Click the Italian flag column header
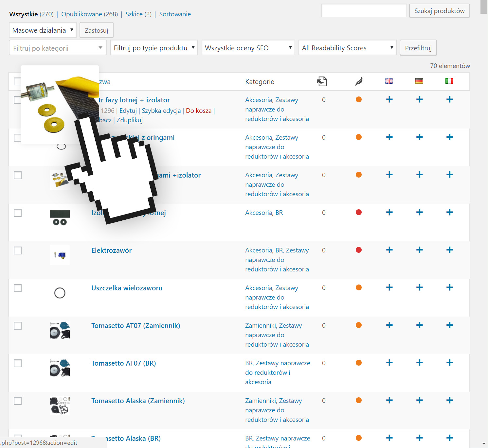The image size is (488, 448). click(449, 81)
